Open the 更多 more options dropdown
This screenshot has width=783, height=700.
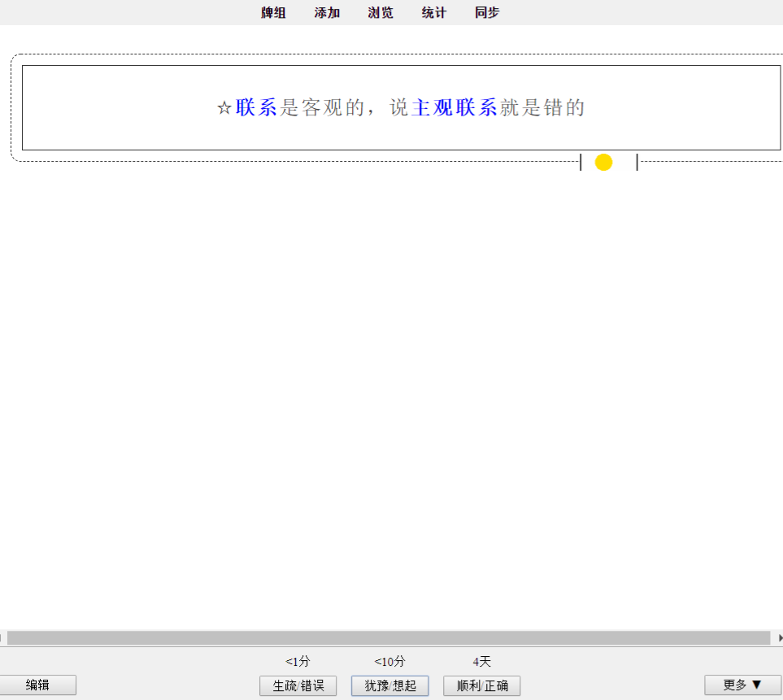(742, 685)
